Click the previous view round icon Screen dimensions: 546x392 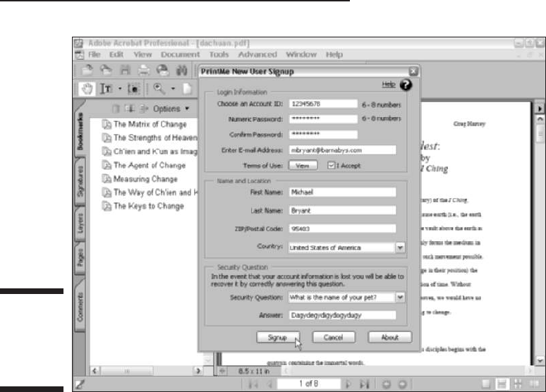point(386,384)
